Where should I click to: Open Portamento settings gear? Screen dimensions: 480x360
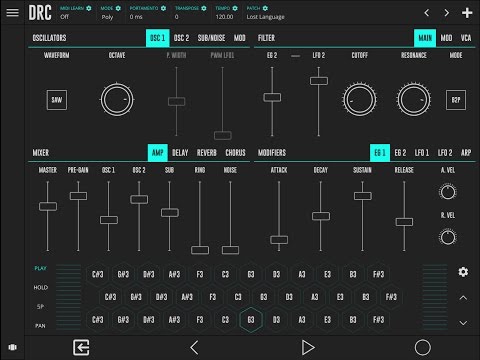[163, 8]
